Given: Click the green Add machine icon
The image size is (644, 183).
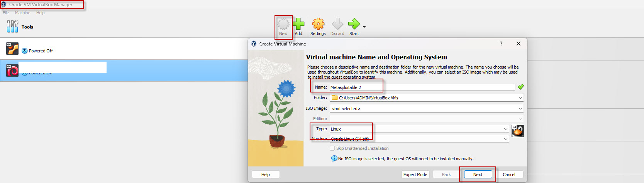Looking at the screenshot, I should coord(298,24).
